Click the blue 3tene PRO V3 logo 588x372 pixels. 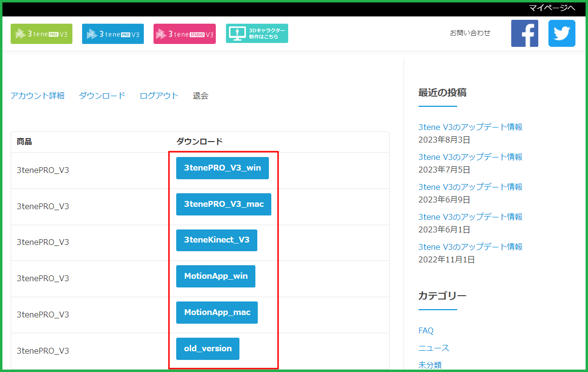113,34
